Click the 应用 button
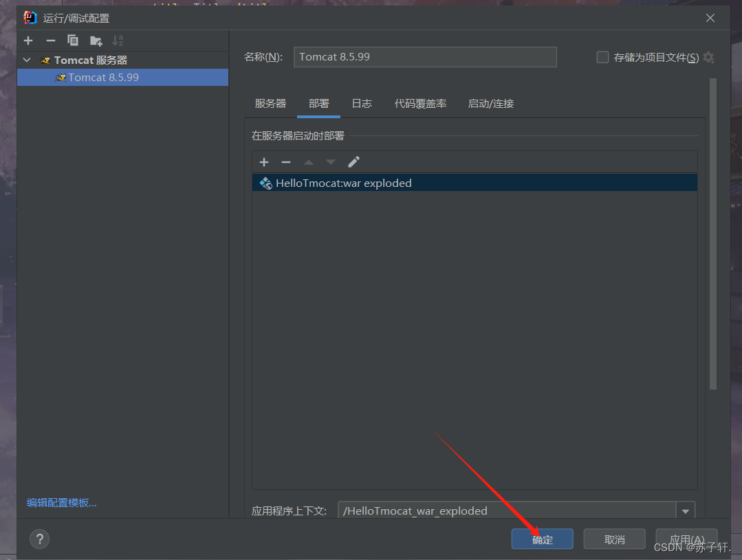Viewport: 742px width, 560px height. point(686,539)
